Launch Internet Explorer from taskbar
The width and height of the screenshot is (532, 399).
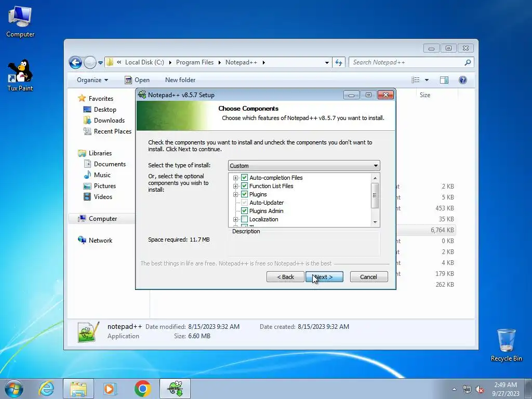[x=47, y=389]
